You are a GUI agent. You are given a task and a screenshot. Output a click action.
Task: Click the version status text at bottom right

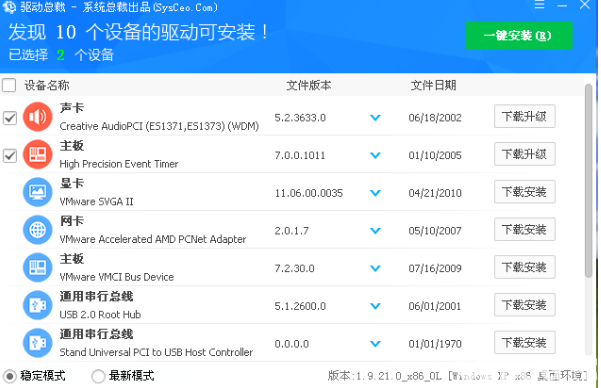(457, 376)
